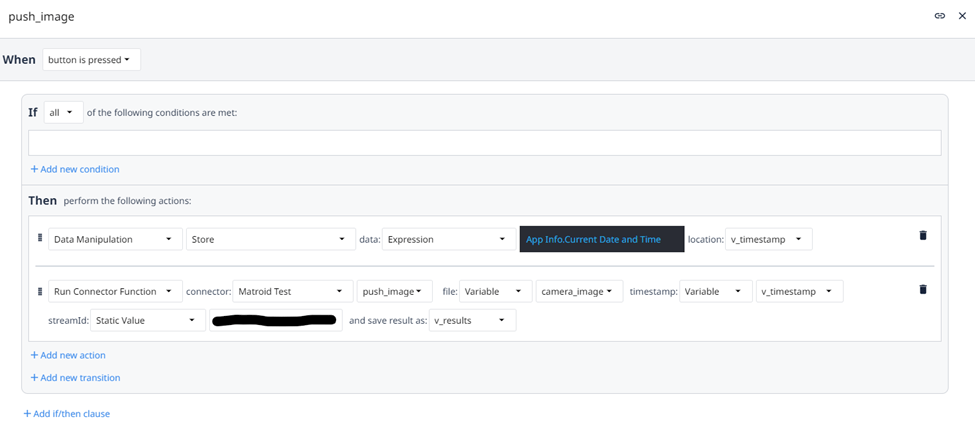Copy the trigger link via chain icon

(940, 16)
